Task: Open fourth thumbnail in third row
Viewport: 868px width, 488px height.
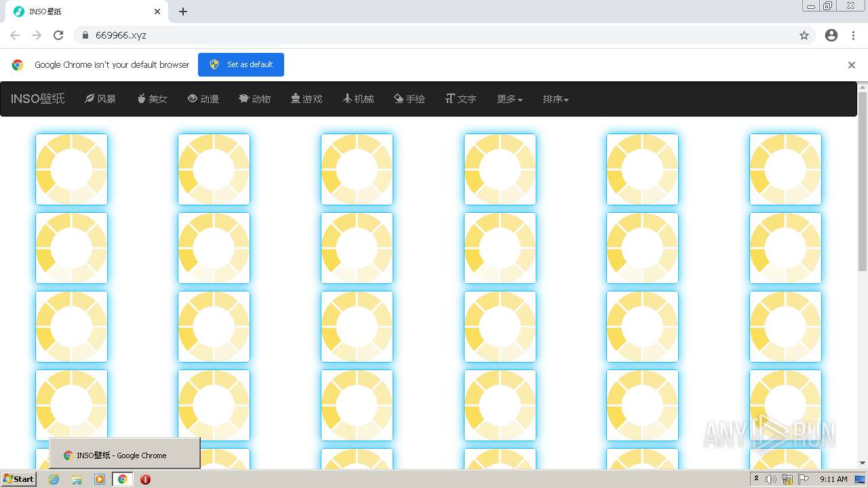Action: coord(500,327)
